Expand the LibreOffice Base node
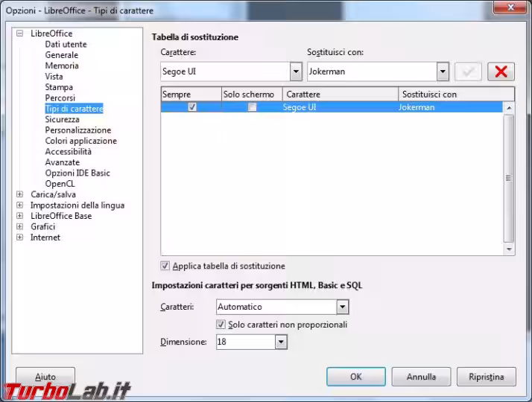Viewport: 532px width, 402px height. [20, 216]
